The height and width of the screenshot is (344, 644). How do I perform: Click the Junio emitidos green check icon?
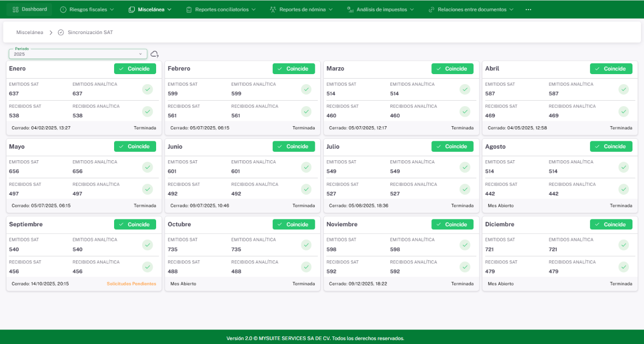(306, 167)
